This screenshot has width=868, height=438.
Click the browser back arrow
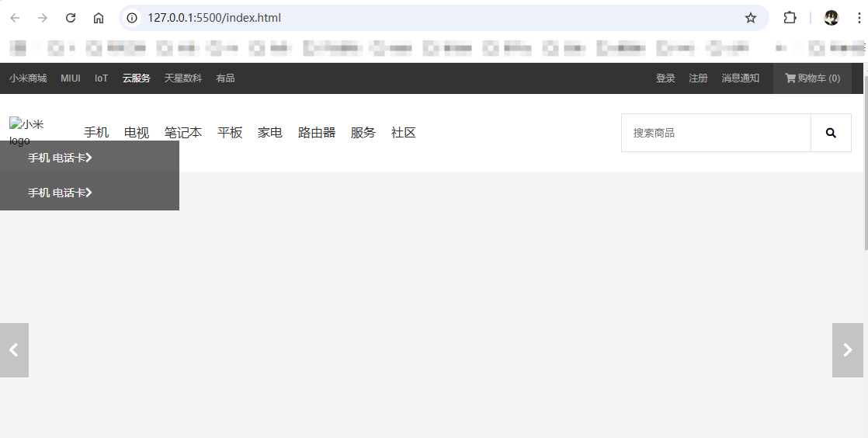tap(15, 18)
